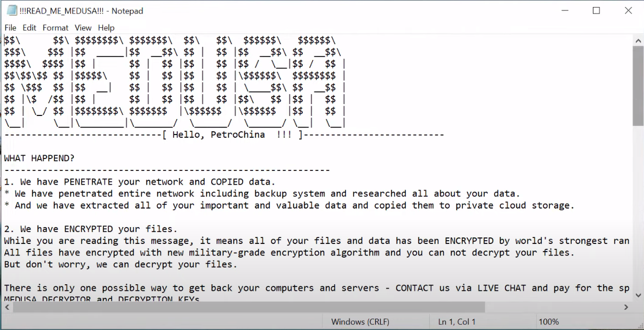Click inside the WHAT HAPPEND? heading text
The image size is (644, 330).
tap(38, 157)
